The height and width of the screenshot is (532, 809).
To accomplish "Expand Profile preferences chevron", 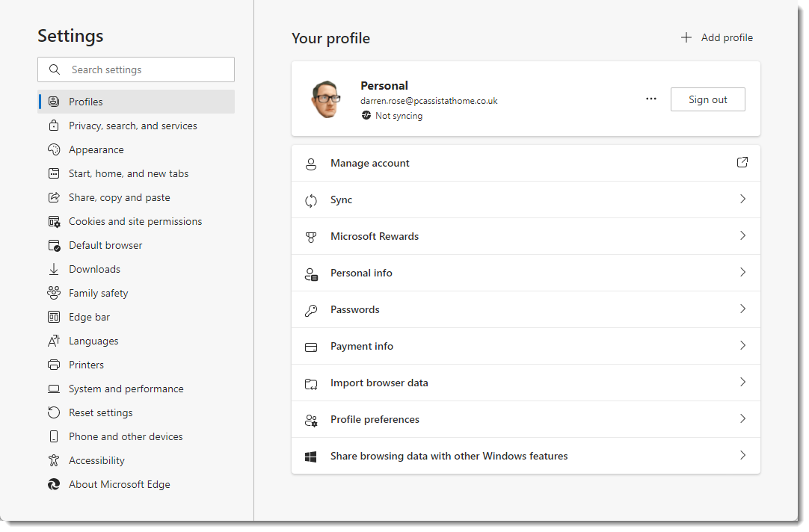I will 742,418.
